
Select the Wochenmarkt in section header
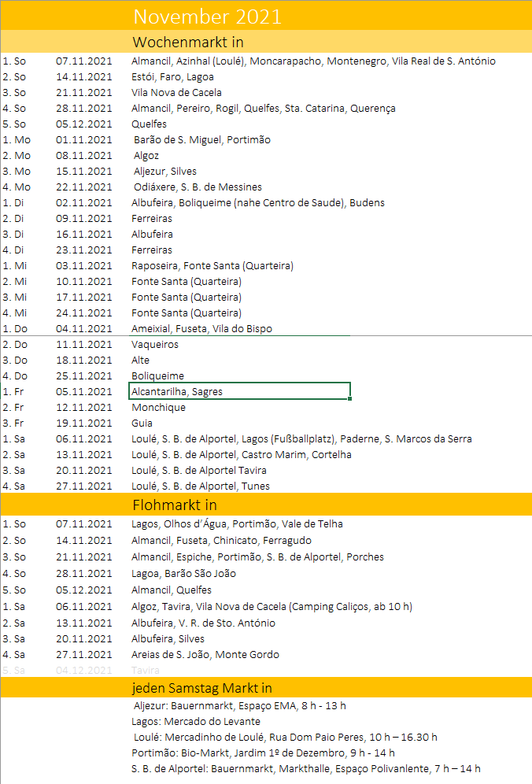tap(193, 42)
